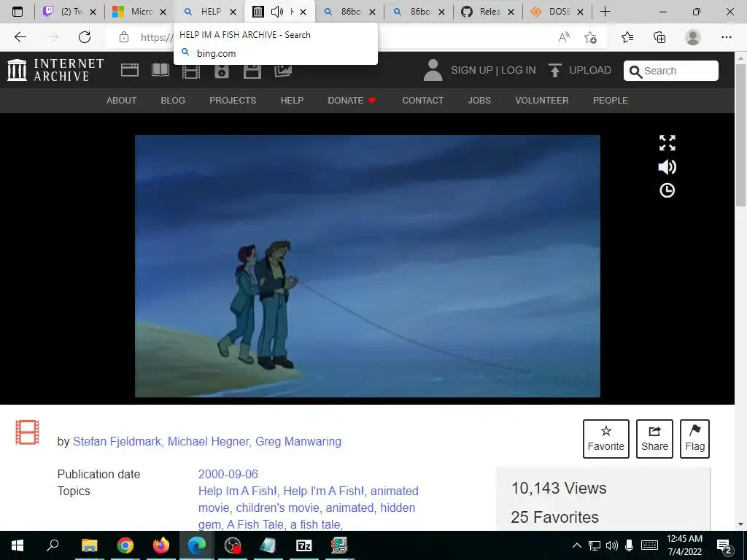The height and width of the screenshot is (560, 747).
Task: Click the video frame to play/pause
Action: (368, 265)
